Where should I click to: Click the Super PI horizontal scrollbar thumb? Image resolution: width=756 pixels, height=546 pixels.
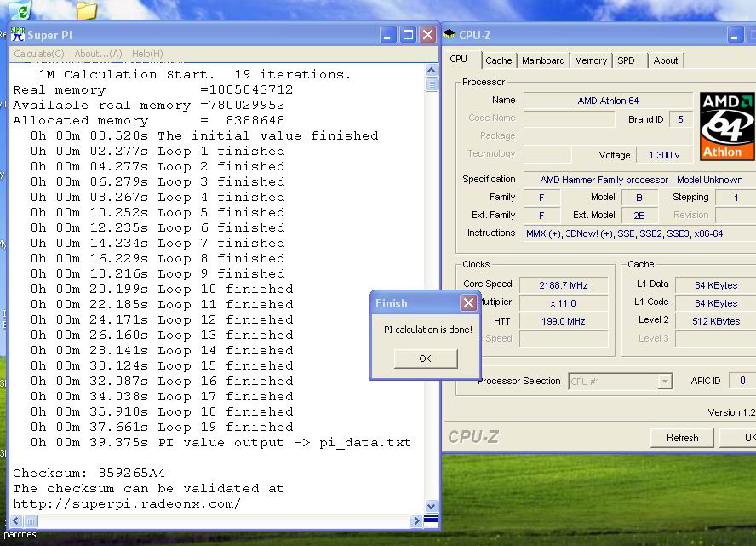click(x=31, y=521)
